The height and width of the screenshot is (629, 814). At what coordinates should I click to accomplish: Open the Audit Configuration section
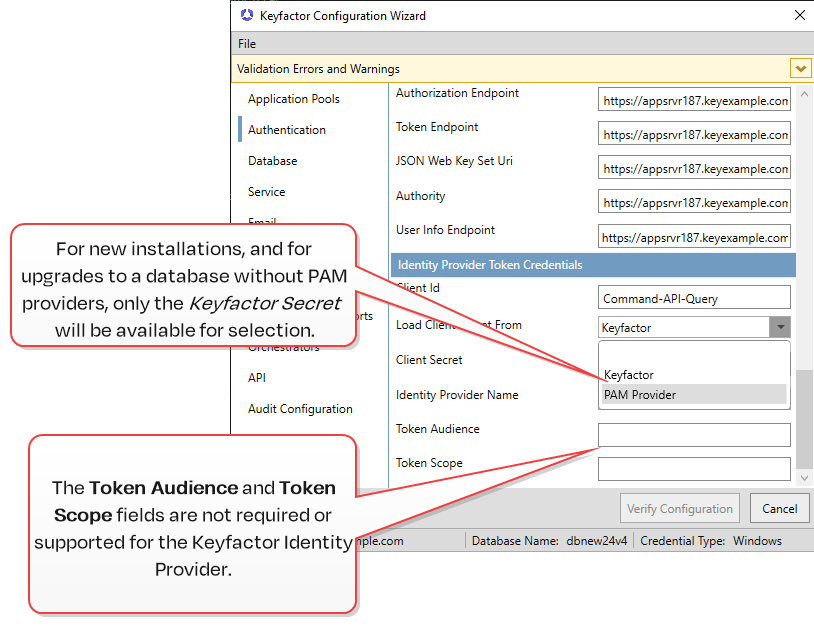pyautogui.click(x=300, y=409)
